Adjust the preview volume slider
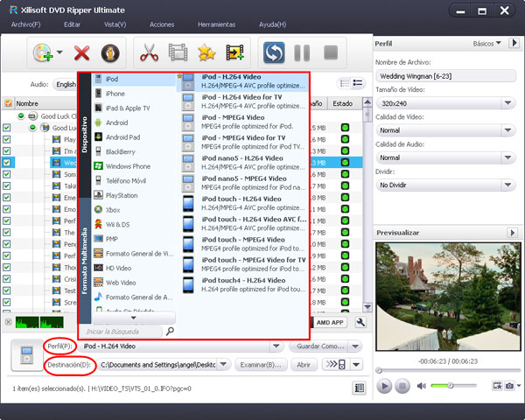Screen dimensions: 525x420 click(x=449, y=386)
